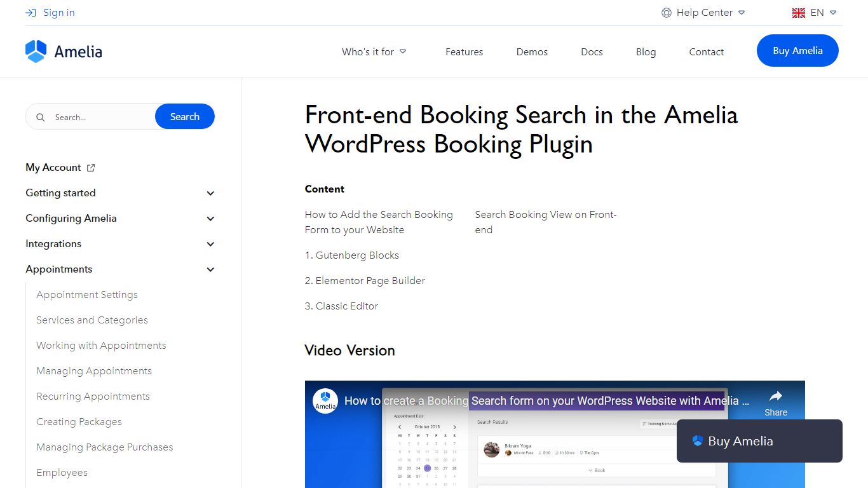Viewport: 868px width, 488px height.
Task: Open the Docs menu item
Action: pyautogui.click(x=592, y=52)
